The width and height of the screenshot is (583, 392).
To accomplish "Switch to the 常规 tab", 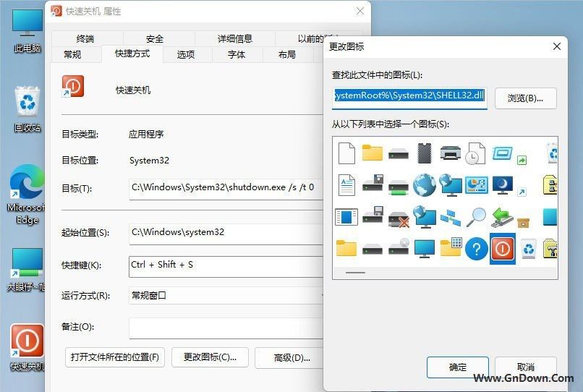I will (x=72, y=54).
